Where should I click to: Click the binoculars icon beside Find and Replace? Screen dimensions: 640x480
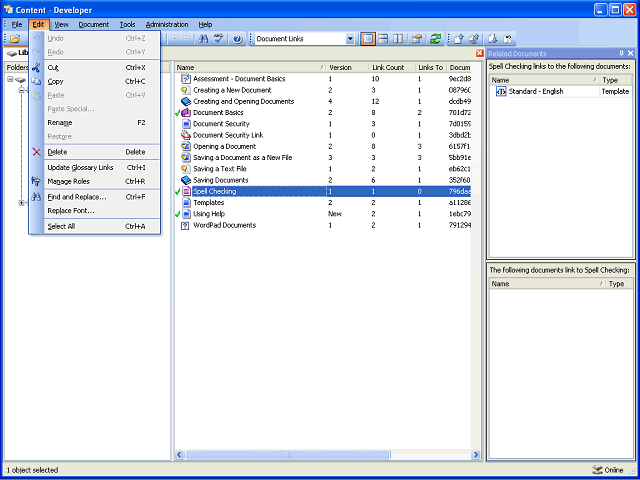36,197
